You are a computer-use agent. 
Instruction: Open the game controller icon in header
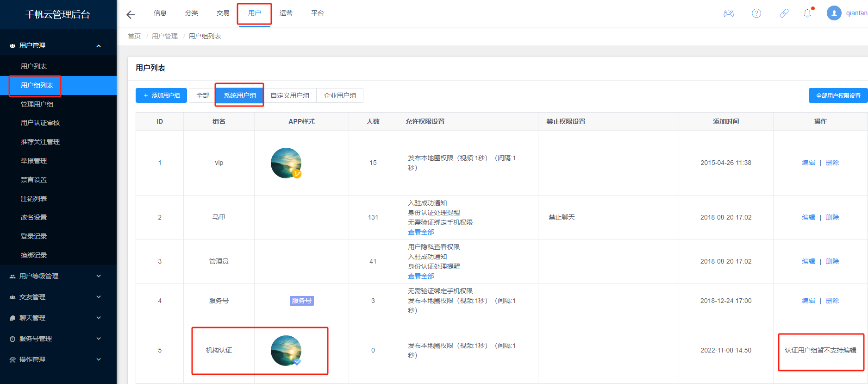(729, 13)
